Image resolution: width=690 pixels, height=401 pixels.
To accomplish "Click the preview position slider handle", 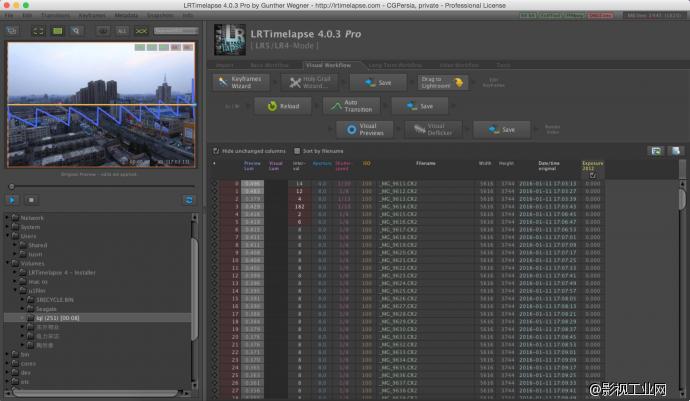I will click(x=12, y=187).
